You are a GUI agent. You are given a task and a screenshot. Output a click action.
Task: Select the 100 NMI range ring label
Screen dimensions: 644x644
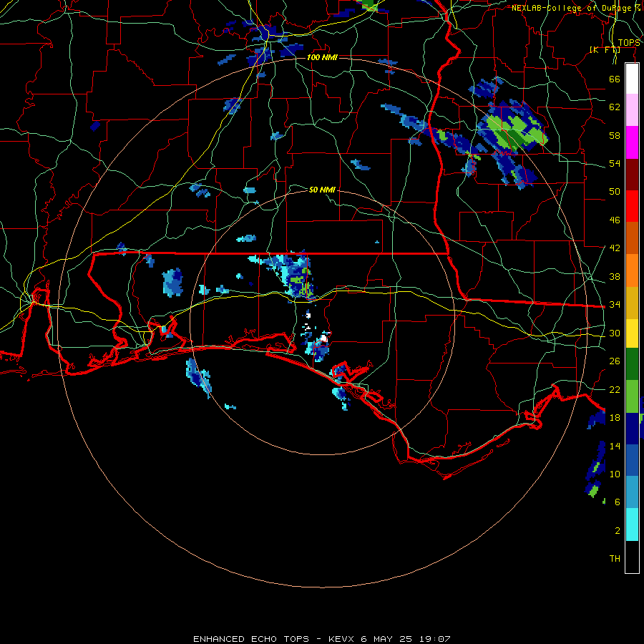click(x=322, y=57)
